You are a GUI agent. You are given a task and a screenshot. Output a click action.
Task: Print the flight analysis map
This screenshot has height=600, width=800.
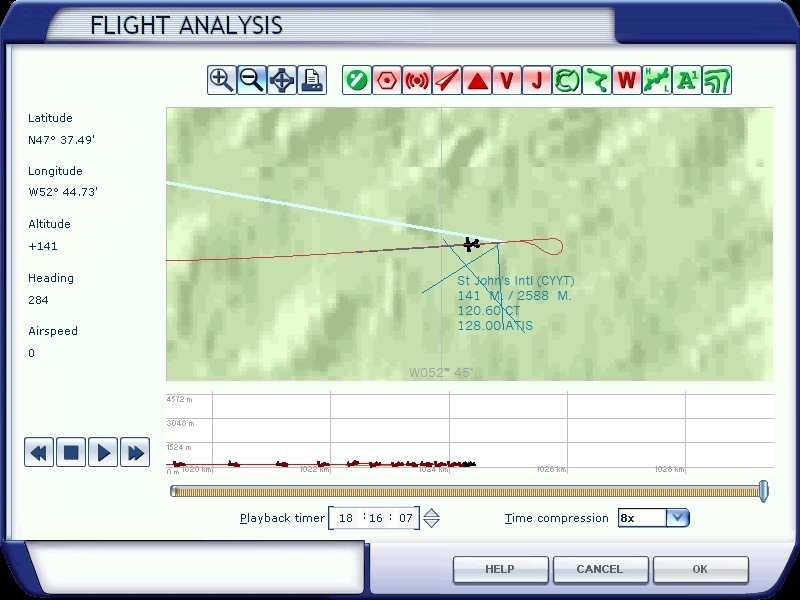312,80
